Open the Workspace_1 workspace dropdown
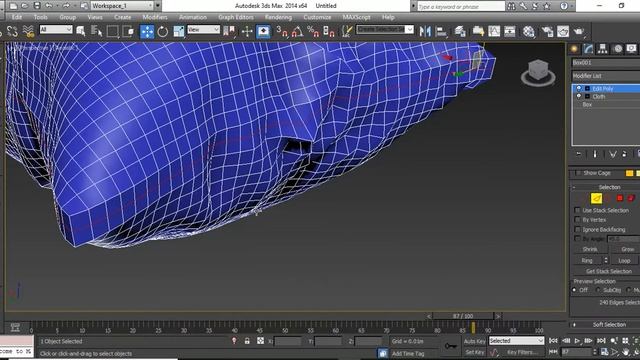Image resolution: width=640 pixels, height=360 pixels. 122,6
